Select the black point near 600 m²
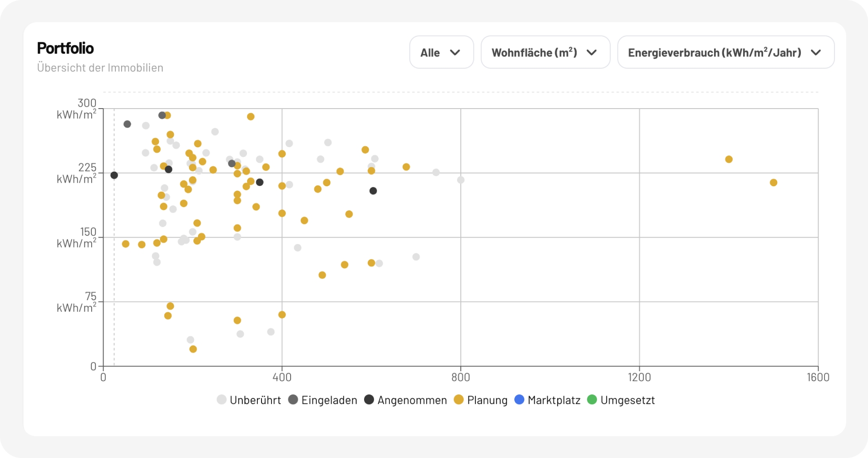This screenshot has width=868, height=458. [x=373, y=191]
